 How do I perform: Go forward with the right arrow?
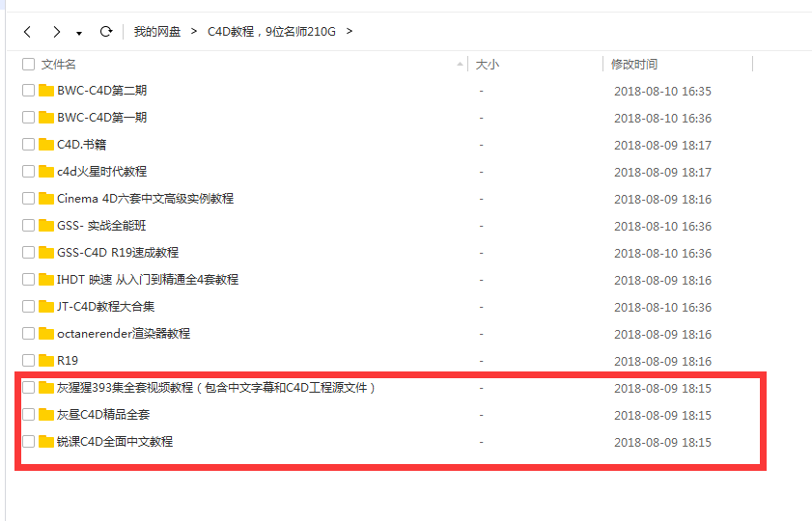(x=56, y=32)
